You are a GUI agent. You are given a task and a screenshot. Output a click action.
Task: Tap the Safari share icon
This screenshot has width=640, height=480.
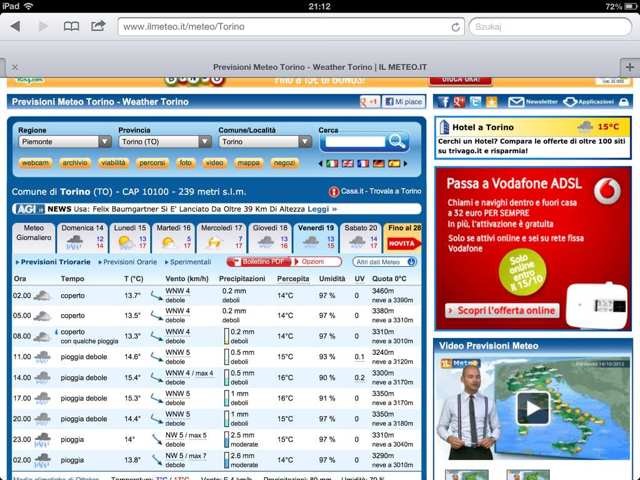click(x=98, y=26)
